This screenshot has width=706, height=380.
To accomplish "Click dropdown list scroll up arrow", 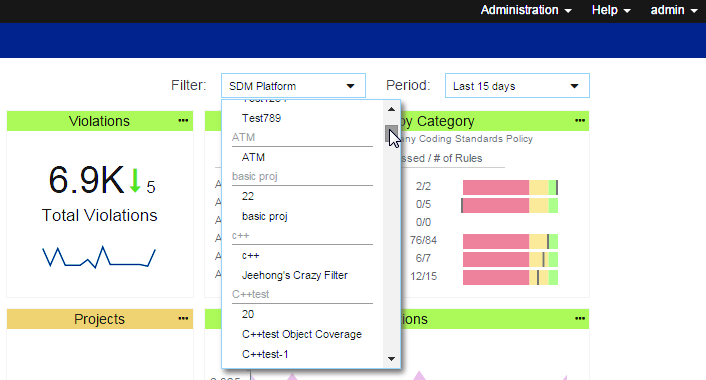I will (x=391, y=109).
